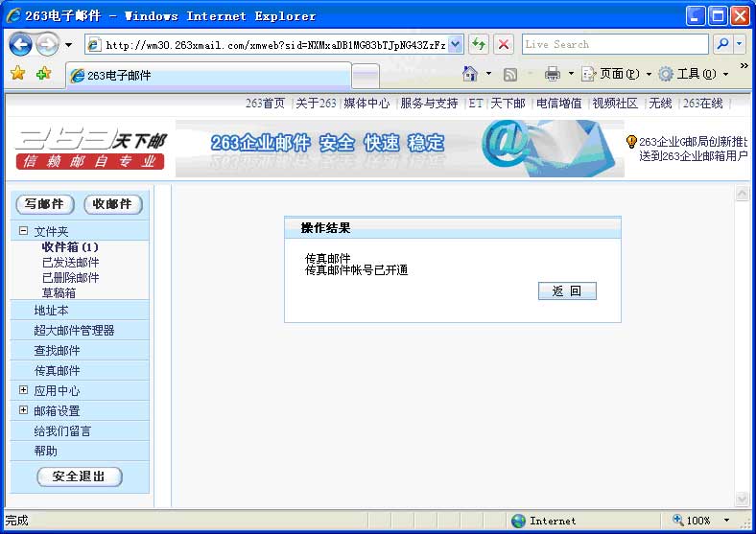
Task: Click the lightbulb news tip icon
Action: [630, 141]
